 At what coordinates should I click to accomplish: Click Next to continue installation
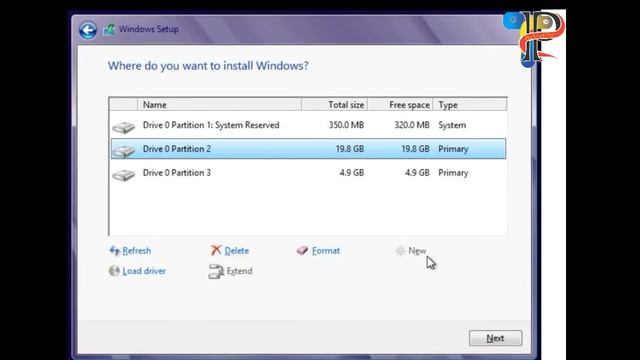(x=495, y=338)
